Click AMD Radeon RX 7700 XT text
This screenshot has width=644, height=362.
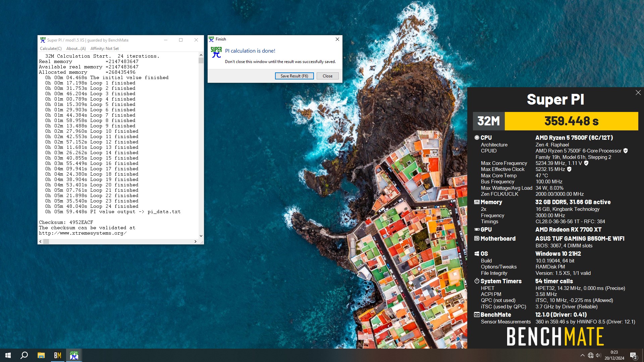[568, 230]
